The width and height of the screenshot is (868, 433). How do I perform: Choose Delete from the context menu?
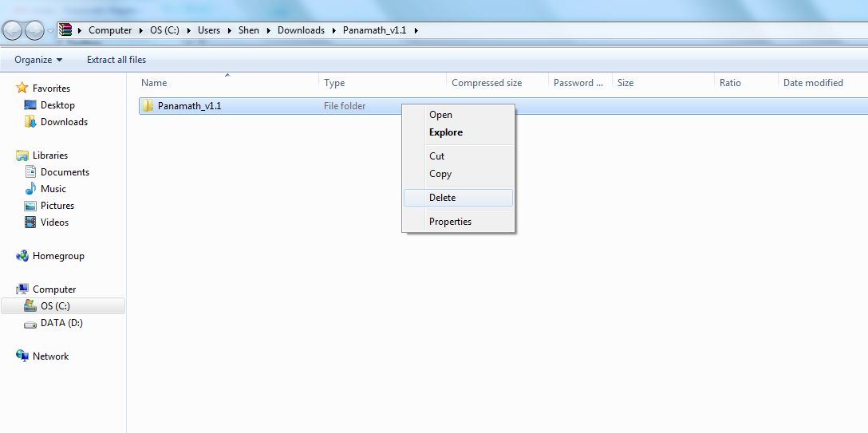tap(459, 198)
